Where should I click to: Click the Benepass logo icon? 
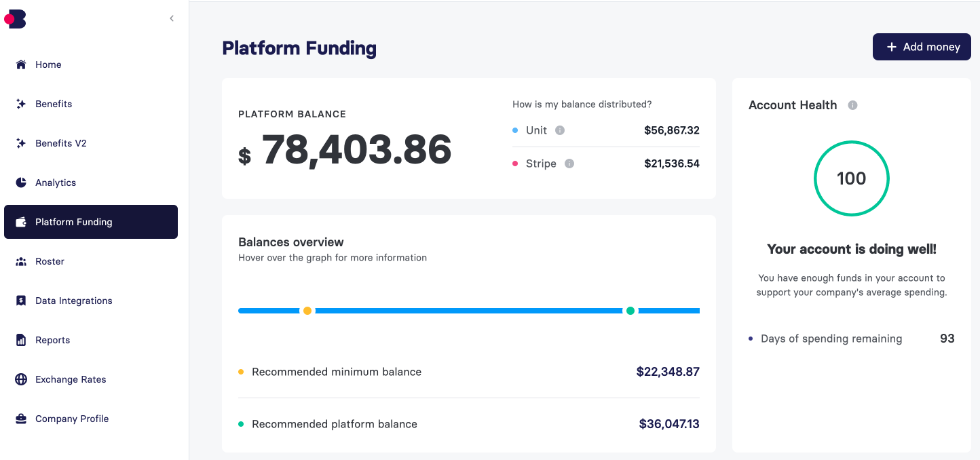pos(15,19)
